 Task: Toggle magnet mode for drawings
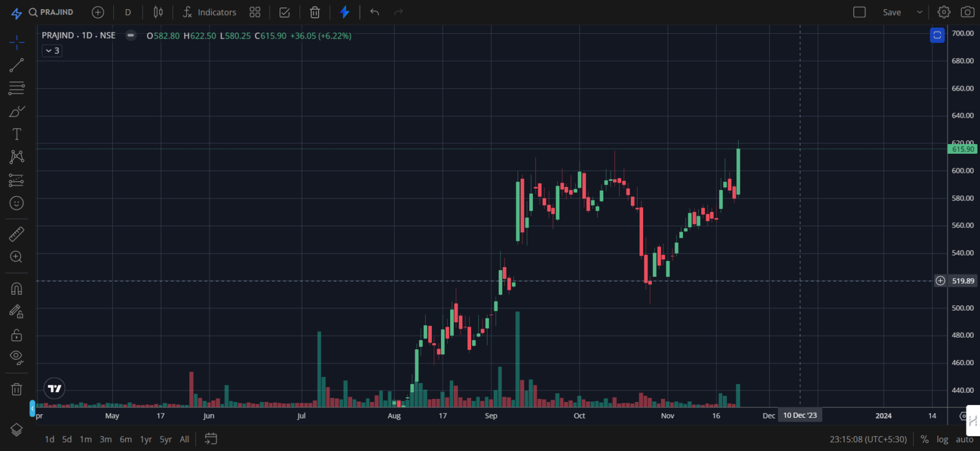(17, 289)
